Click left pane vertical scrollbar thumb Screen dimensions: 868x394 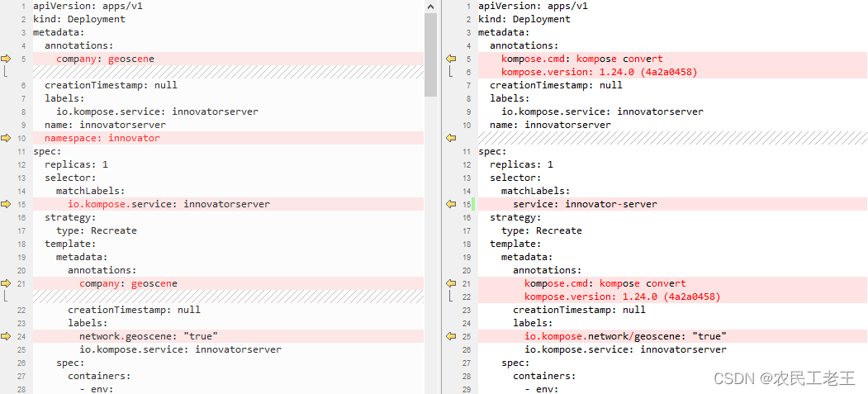[x=430, y=55]
